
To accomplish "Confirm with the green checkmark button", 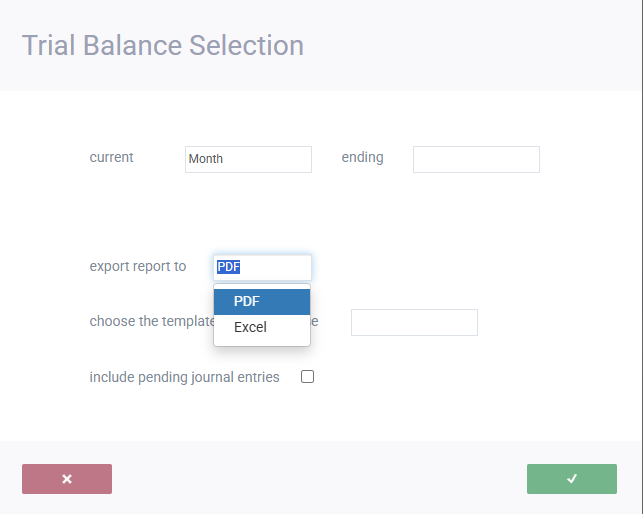I will click(572, 479).
